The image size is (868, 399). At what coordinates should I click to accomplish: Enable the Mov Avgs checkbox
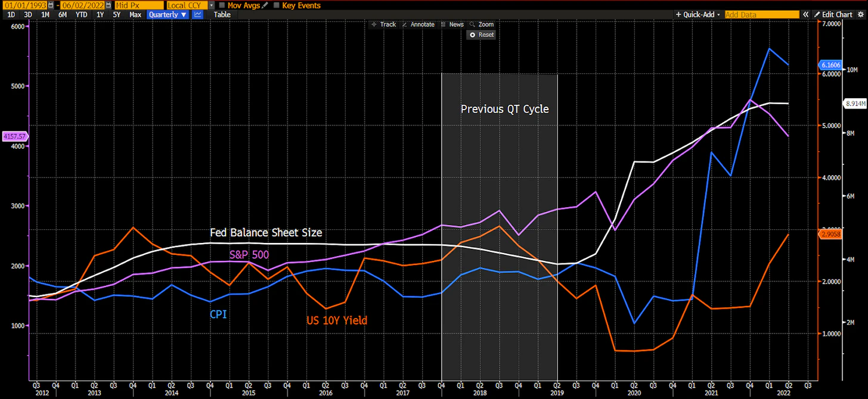click(222, 5)
